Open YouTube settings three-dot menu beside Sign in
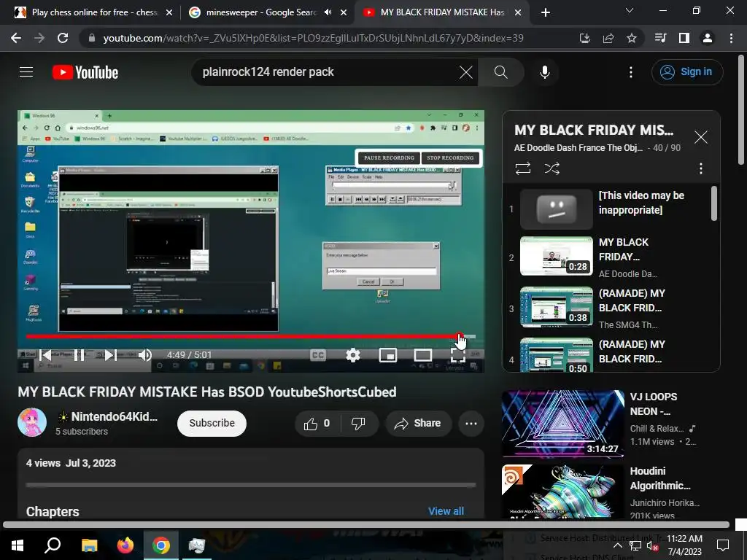747x560 pixels. [631, 72]
